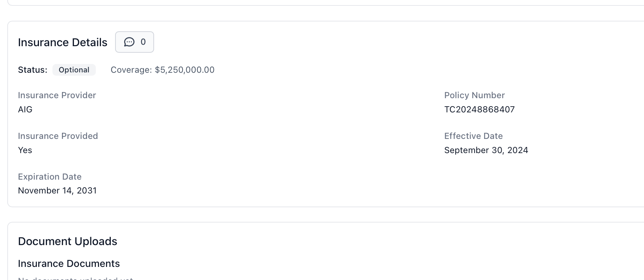This screenshot has width=644, height=280.
Task: Click the Status label
Action: (32, 70)
